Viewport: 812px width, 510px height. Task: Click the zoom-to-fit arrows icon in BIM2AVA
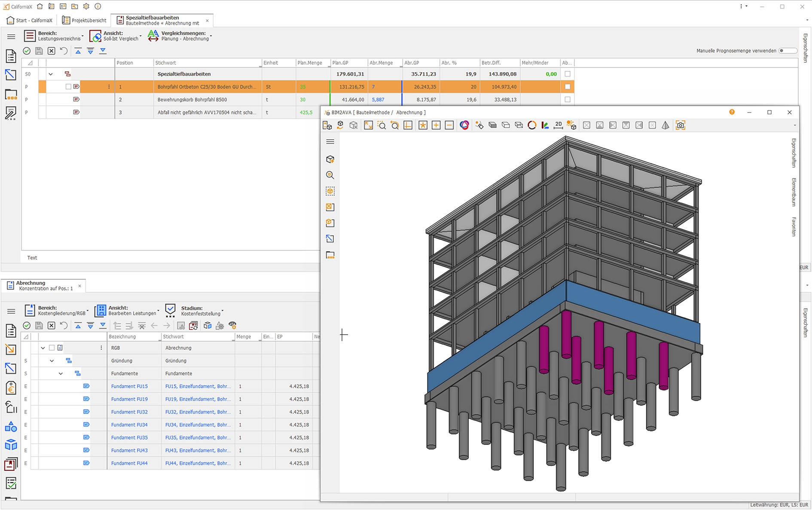click(x=368, y=125)
